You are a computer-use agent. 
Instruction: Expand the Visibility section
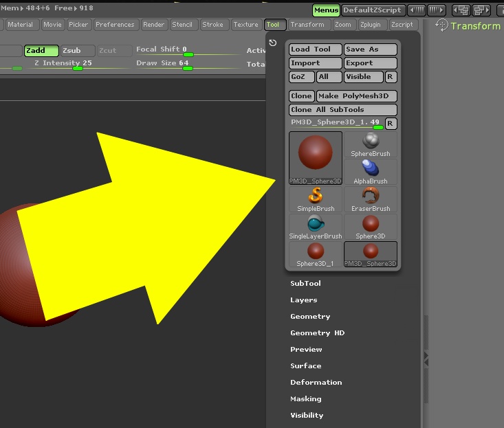[x=307, y=415]
